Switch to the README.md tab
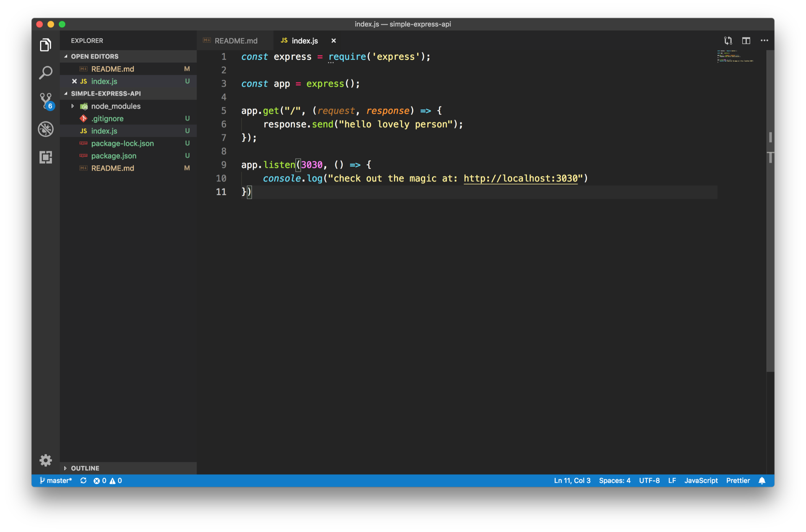 coord(236,41)
